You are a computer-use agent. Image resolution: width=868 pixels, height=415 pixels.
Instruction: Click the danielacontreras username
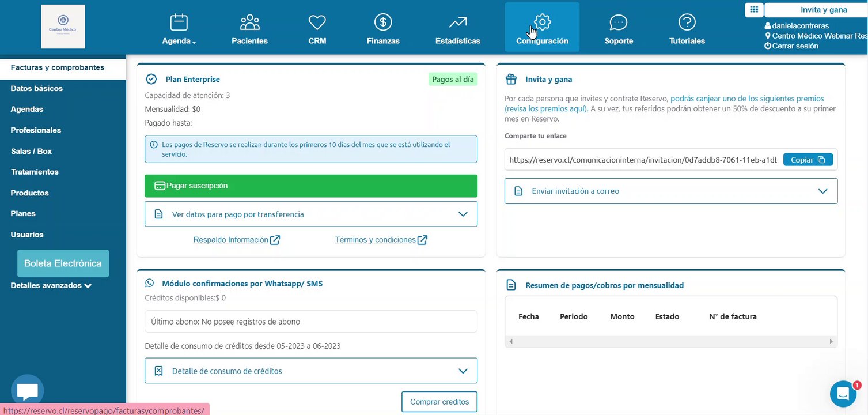coord(801,26)
